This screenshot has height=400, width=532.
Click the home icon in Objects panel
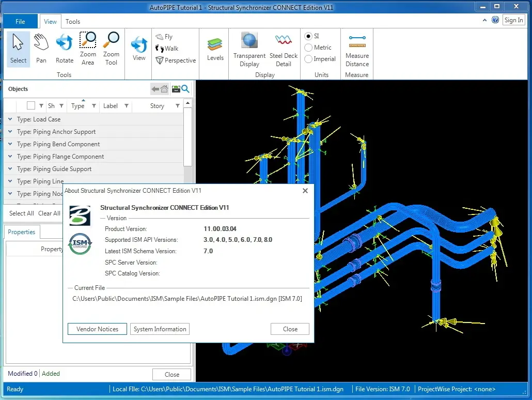pyautogui.click(x=164, y=89)
